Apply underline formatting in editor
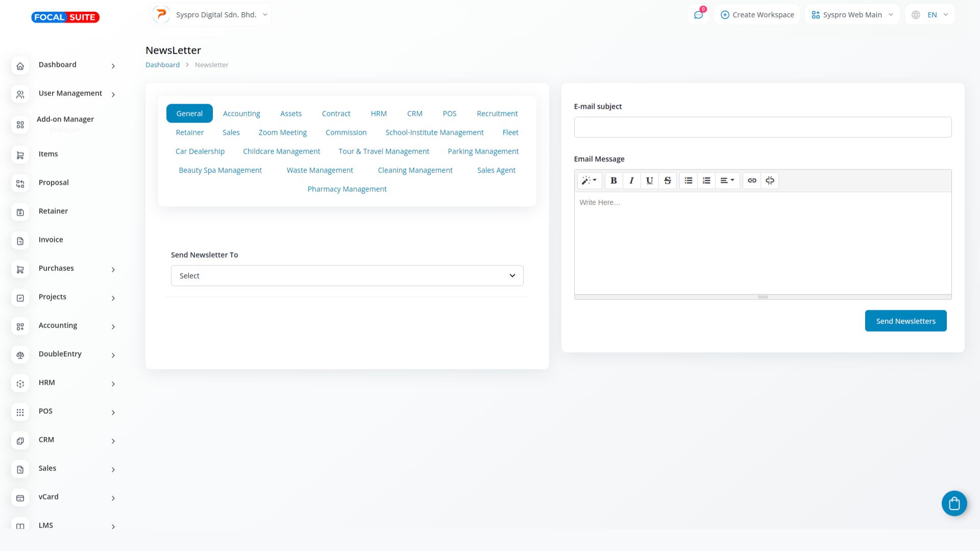980x551 pixels. tap(649, 181)
